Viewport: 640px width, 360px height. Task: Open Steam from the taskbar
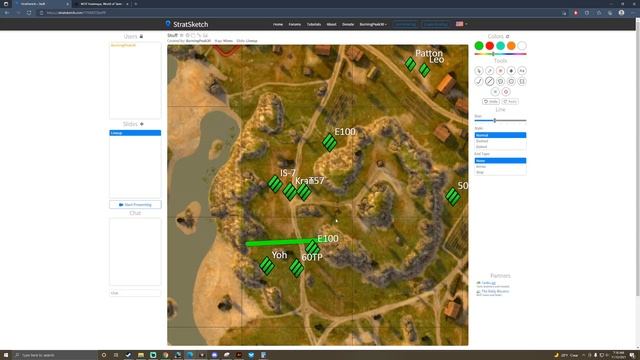(x=128, y=355)
